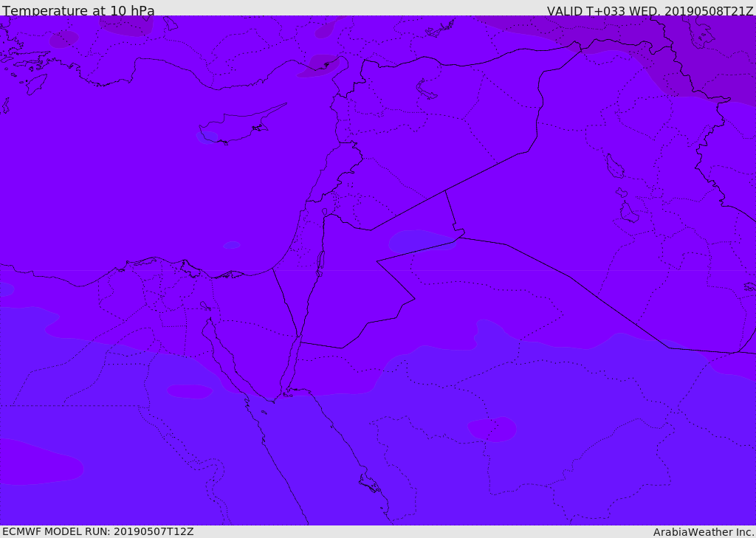The image size is (756, 538).
Task: Click the 'VALID T+033 WED. 20190508T21Z' label
Action: [x=650, y=10]
